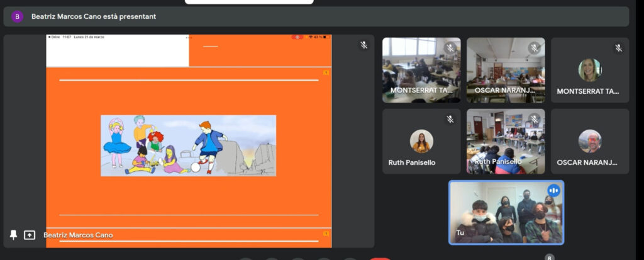
Task: Click the muted mic icon on the presentation tile
Action: tap(364, 45)
